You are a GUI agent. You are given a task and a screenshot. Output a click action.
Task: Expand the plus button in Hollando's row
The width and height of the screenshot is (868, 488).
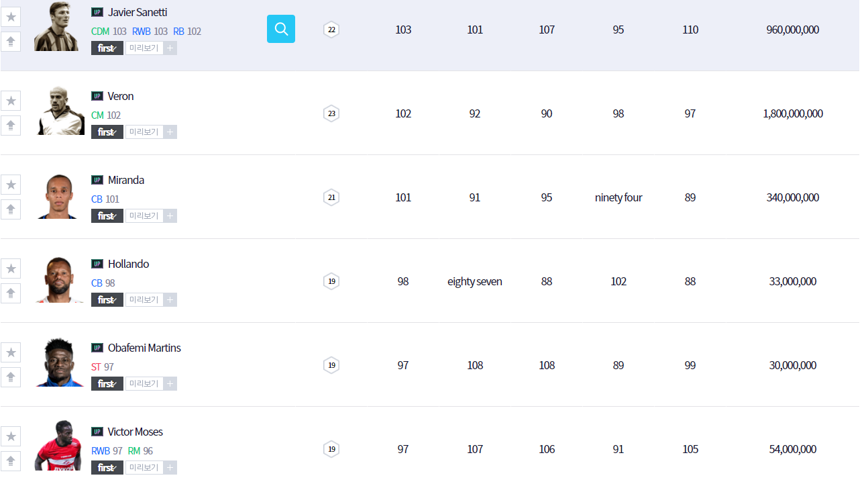pos(170,300)
